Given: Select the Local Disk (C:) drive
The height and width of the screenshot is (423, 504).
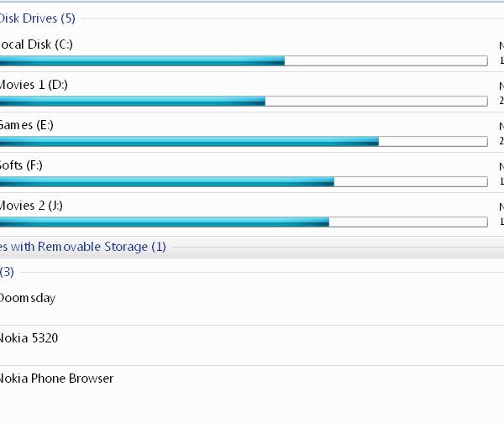Looking at the screenshot, I should point(37,44).
